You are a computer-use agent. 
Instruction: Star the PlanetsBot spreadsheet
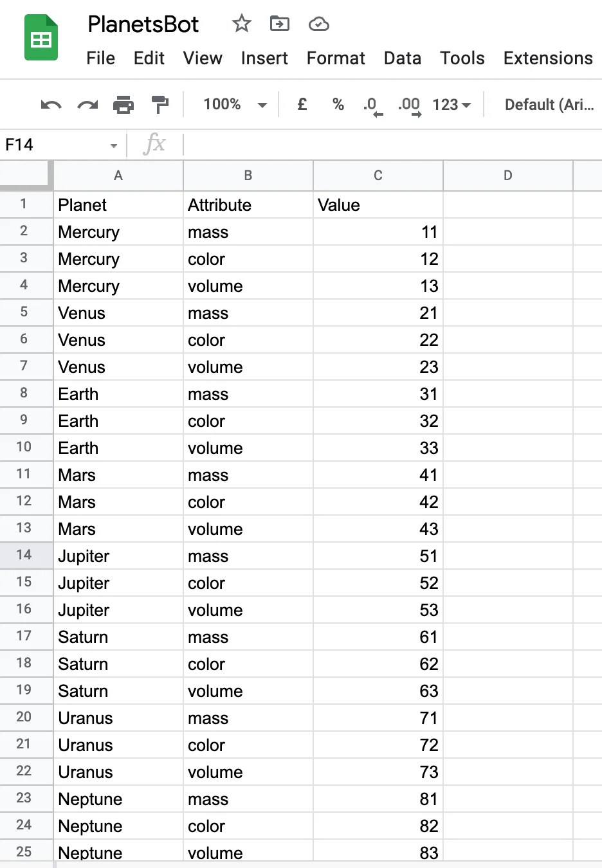[241, 24]
